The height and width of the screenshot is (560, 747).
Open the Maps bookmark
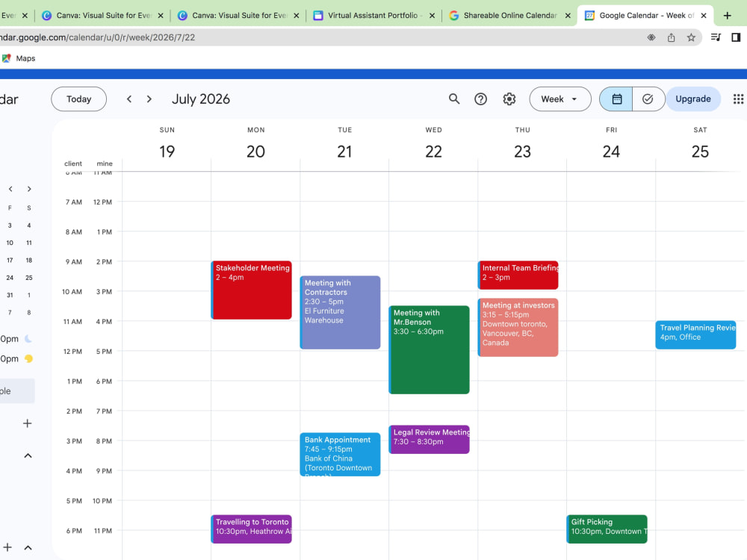[x=19, y=58]
